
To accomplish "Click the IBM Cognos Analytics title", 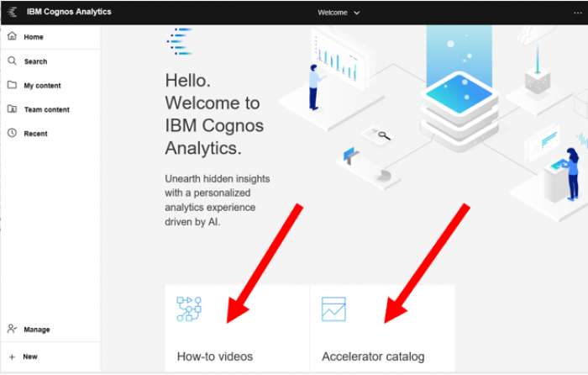I will pos(69,12).
